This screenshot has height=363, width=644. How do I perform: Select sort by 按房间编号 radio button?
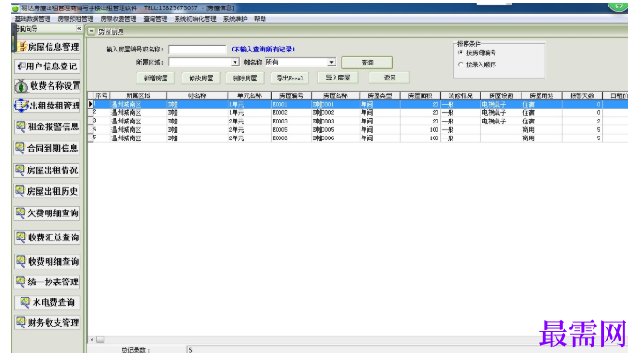tap(461, 52)
